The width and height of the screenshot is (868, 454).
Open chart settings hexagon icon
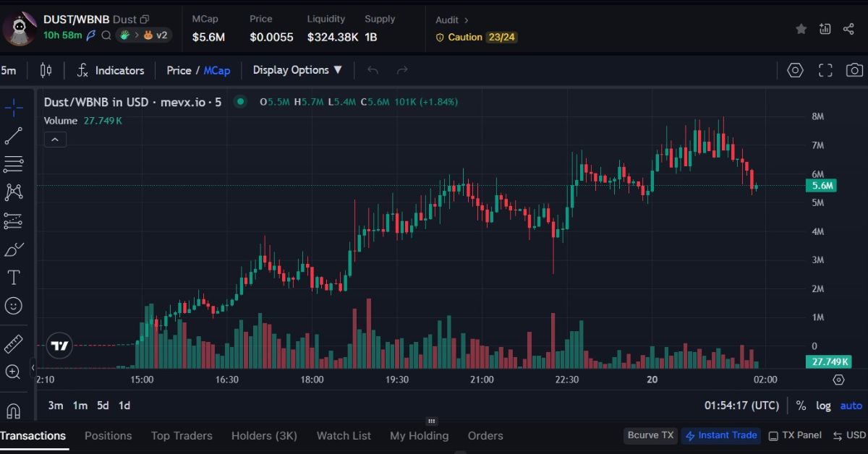coord(796,70)
